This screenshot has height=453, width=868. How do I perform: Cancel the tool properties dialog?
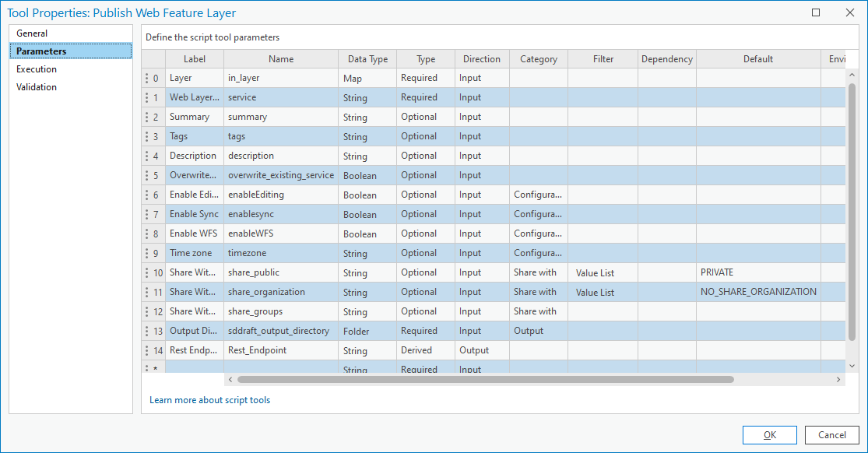coord(831,435)
